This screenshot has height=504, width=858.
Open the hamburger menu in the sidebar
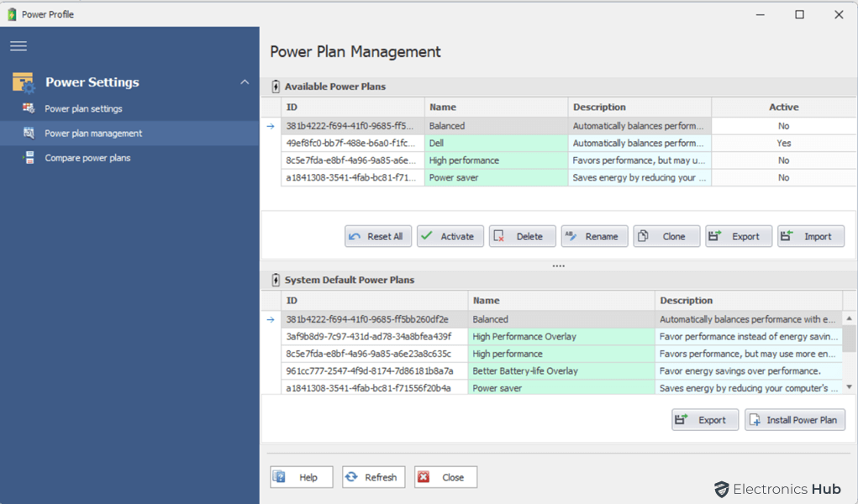click(18, 45)
